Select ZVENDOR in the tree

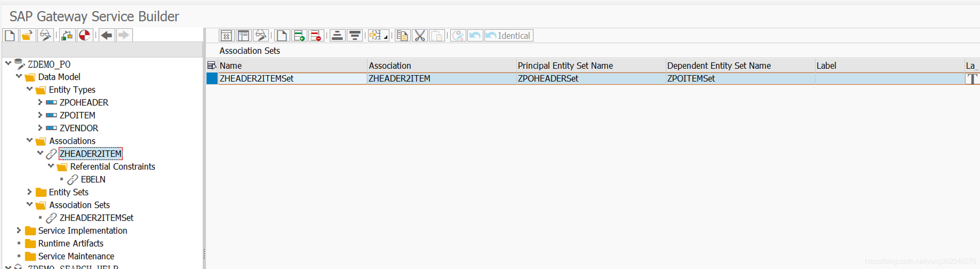[x=79, y=128]
